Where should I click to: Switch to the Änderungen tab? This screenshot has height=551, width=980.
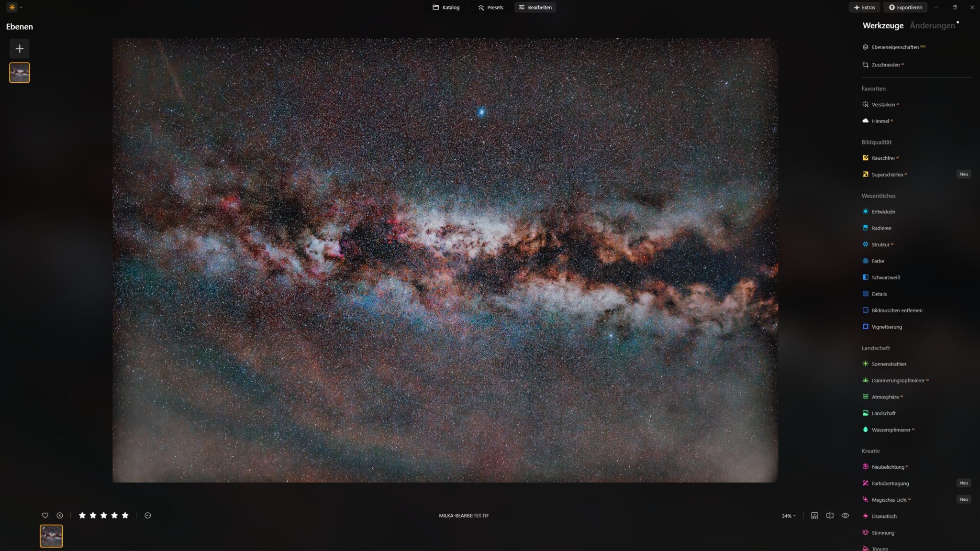click(932, 25)
